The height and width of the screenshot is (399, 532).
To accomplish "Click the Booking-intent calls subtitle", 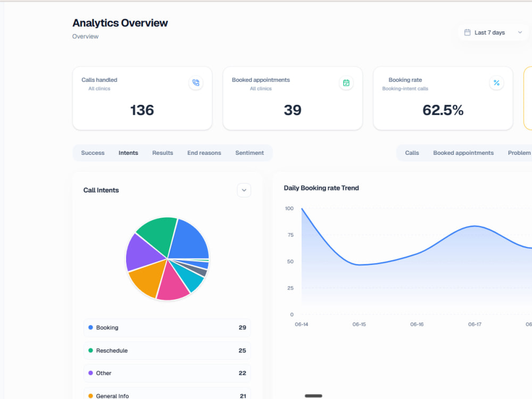I will [405, 89].
